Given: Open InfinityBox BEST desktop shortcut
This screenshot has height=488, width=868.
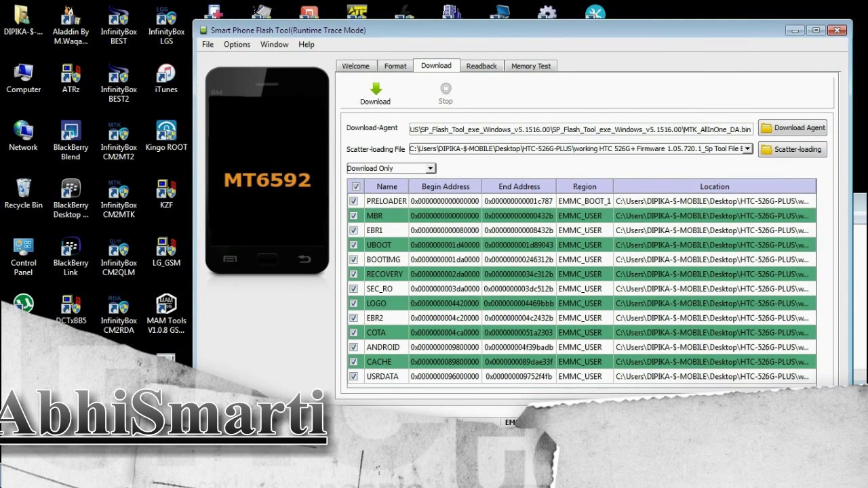Looking at the screenshot, I should click(119, 24).
